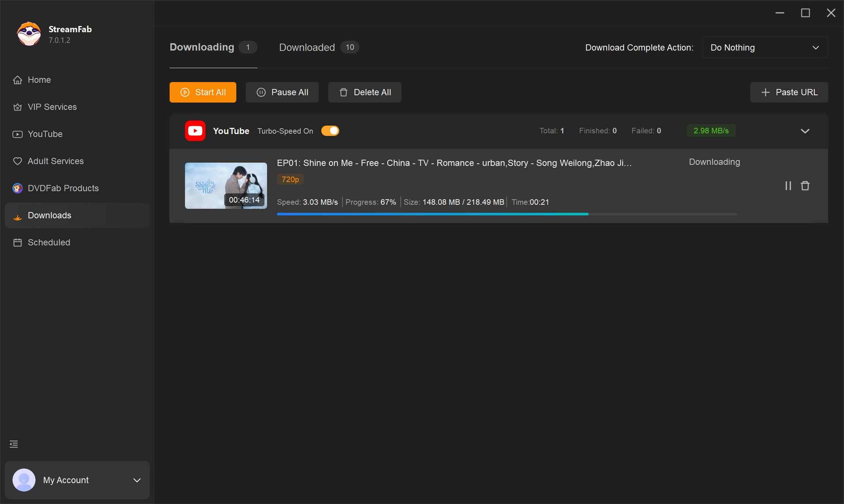The image size is (844, 504).
Task: Click the Delete All button
Action: click(364, 92)
